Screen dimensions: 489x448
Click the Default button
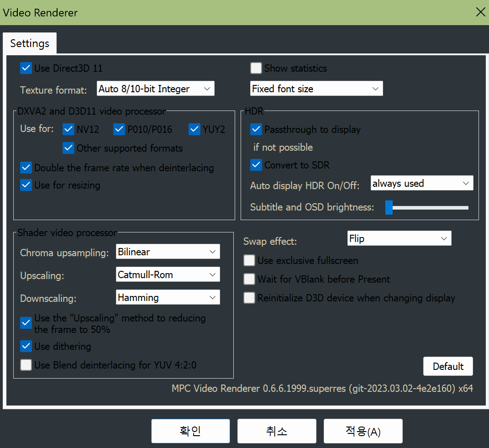[x=448, y=366]
